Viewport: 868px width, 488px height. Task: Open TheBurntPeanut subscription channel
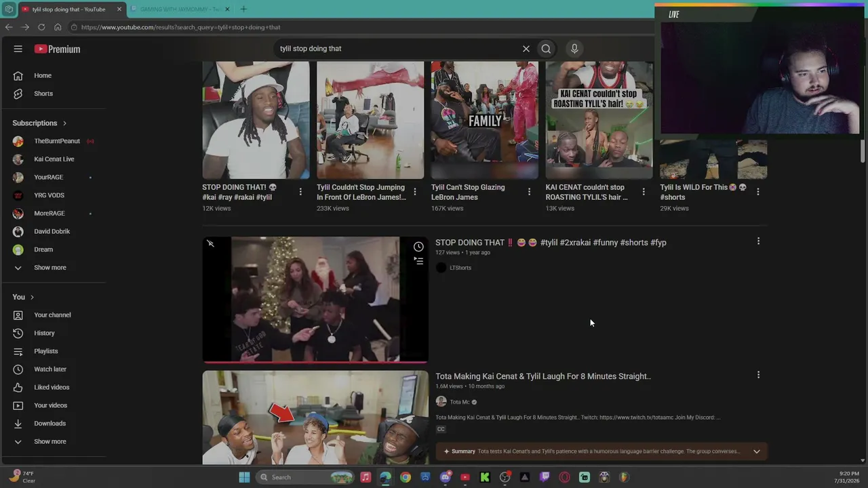tap(57, 141)
